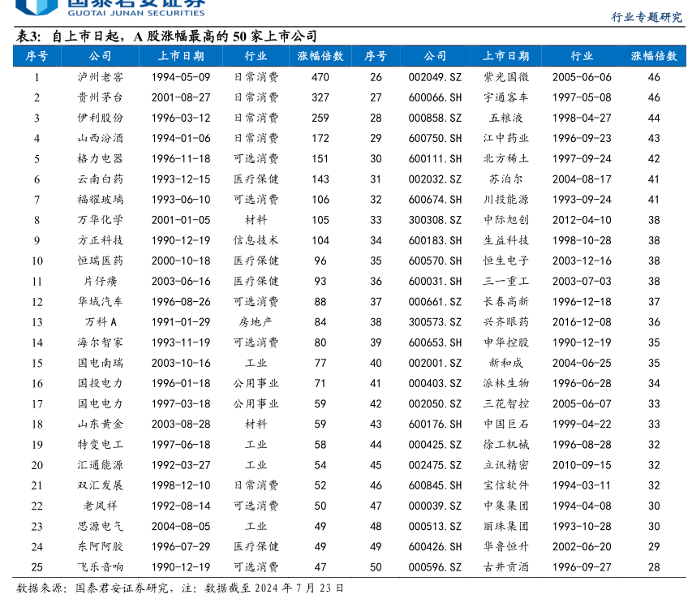Click the GUOTAI JUNAN SECURITIES logo text
Image resolution: width=692 pixels, height=616 pixels.
click(x=136, y=13)
